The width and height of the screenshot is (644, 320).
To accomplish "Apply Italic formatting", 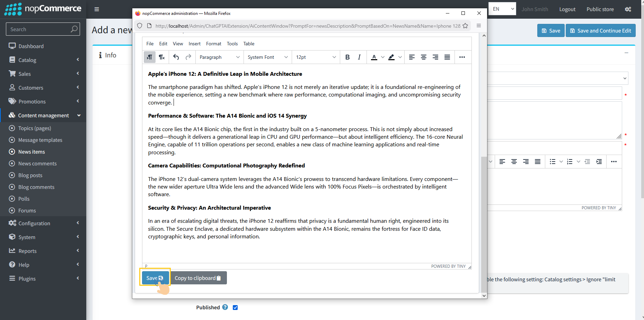I will click(359, 57).
